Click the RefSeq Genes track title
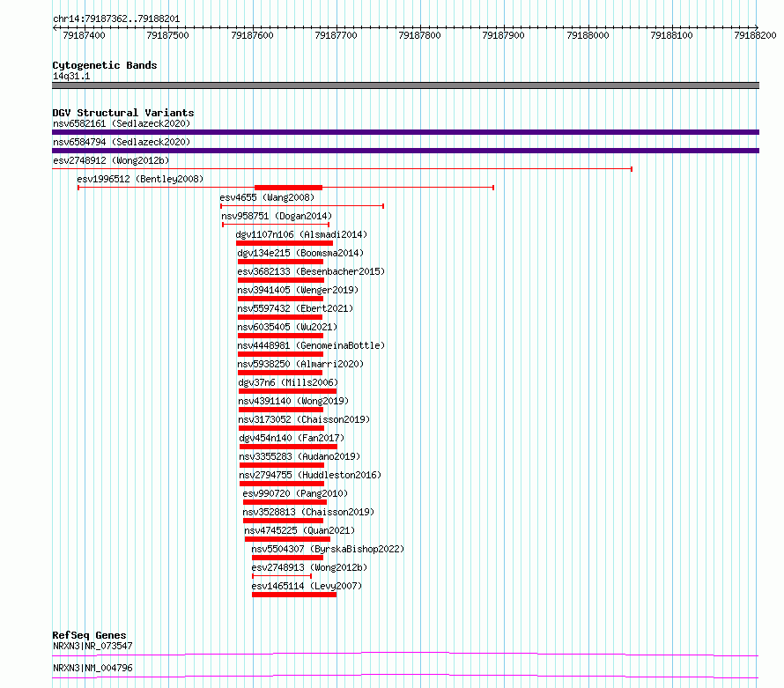Image resolution: width=784 pixels, height=688 pixels. (89, 635)
